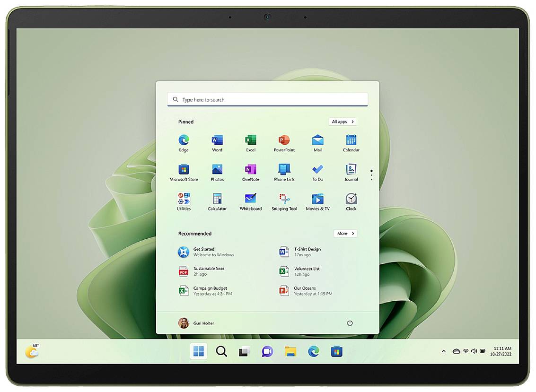Open the power options button
This screenshot has width=536, height=392.
[x=350, y=323]
